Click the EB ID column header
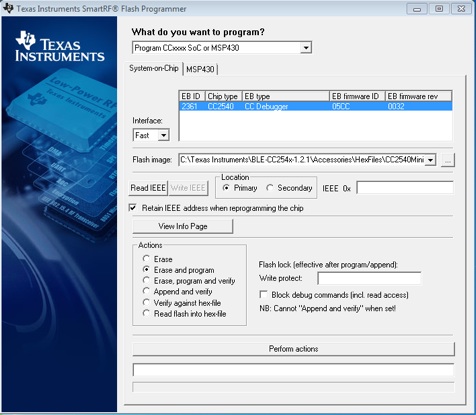This screenshot has width=476, height=415. (x=192, y=96)
